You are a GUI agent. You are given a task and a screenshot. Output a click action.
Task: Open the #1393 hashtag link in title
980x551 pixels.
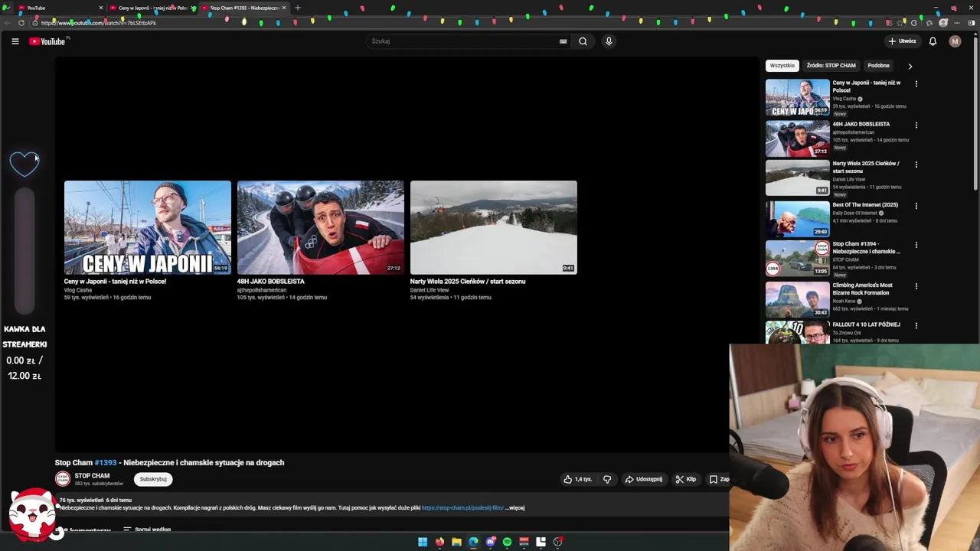pos(106,462)
